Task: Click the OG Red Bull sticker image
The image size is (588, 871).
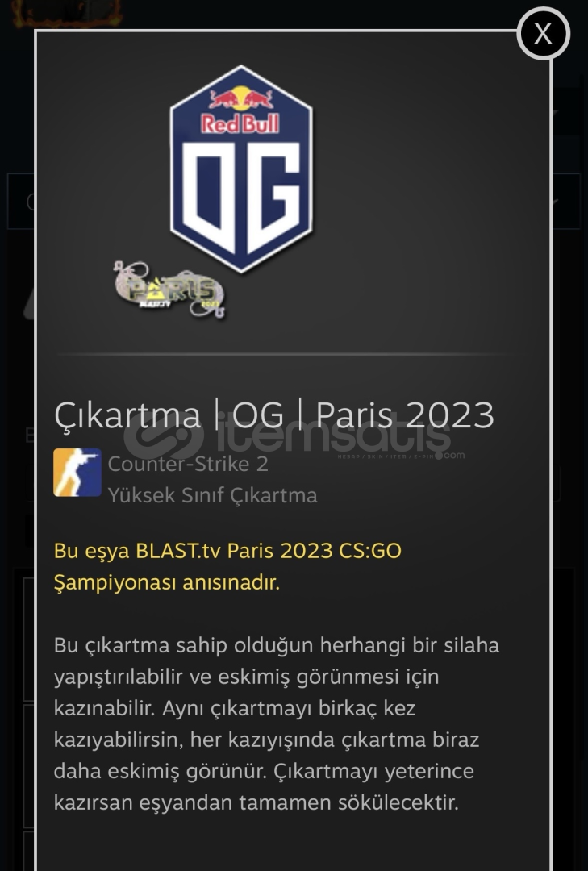Action: [240, 169]
